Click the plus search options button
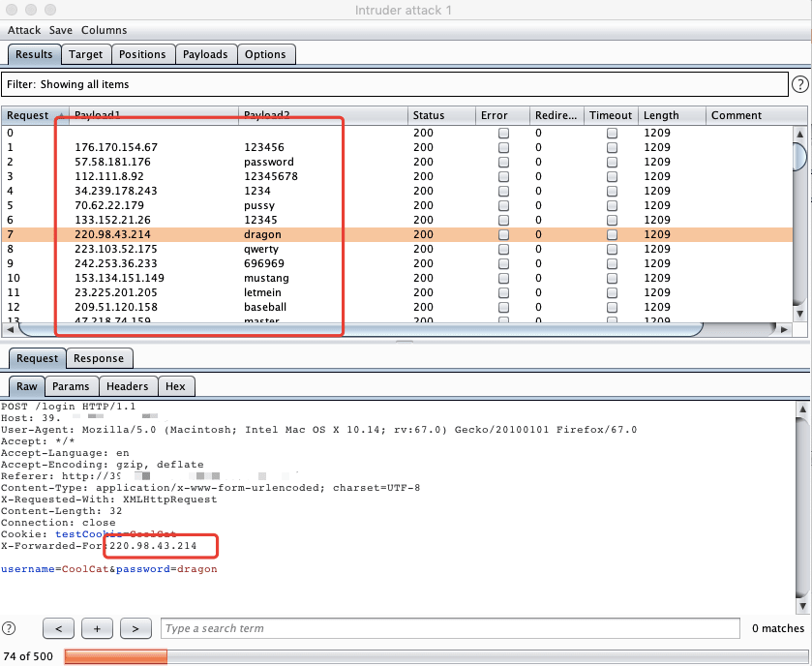Image resolution: width=812 pixels, height=666 pixels. 97,628
